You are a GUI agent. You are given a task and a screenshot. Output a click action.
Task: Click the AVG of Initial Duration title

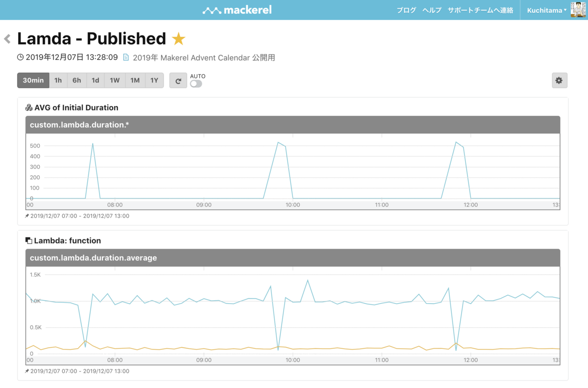pos(76,107)
